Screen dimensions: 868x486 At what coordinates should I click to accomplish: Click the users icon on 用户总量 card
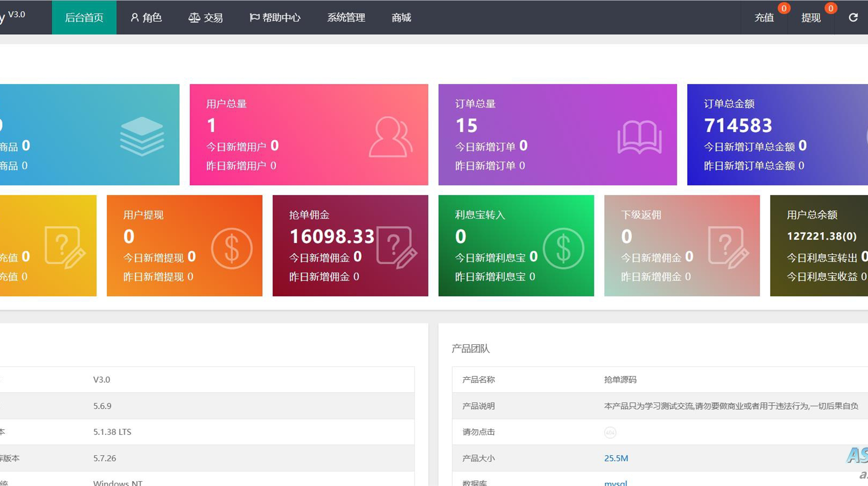point(390,137)
